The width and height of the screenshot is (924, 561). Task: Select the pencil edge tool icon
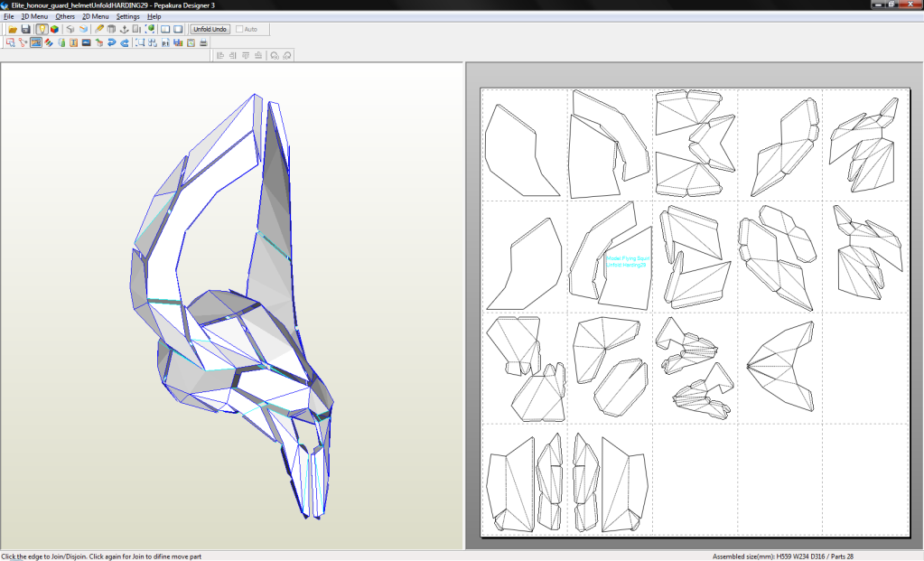(x=99, y=29)
